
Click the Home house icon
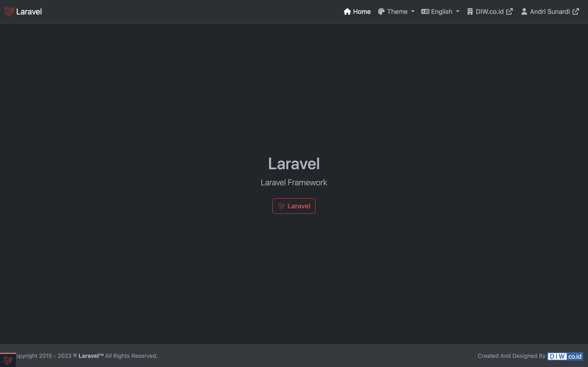coord(347,11)
